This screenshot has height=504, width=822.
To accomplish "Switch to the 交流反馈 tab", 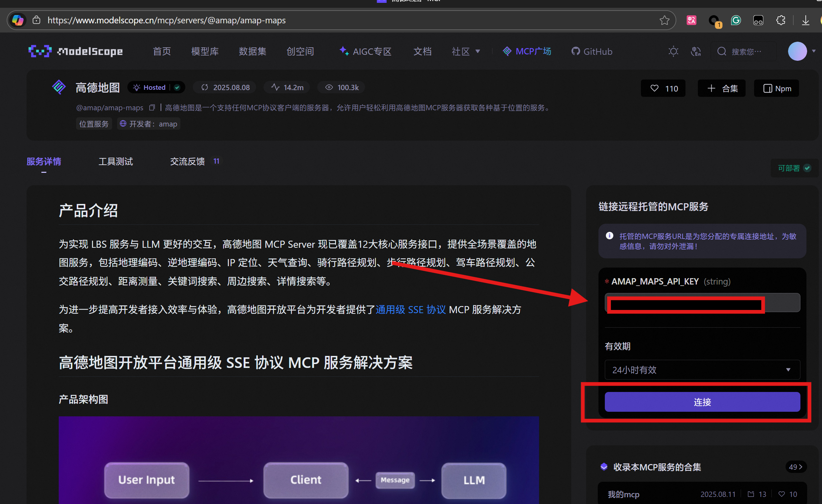I will point(187,162).
